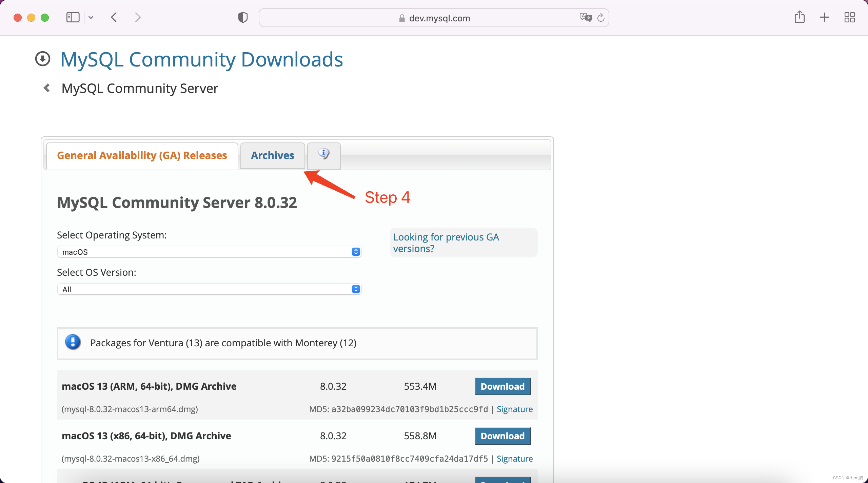Click MD5 a32ba099234dc70103f9bd1b25ccc9fd text

398,409
